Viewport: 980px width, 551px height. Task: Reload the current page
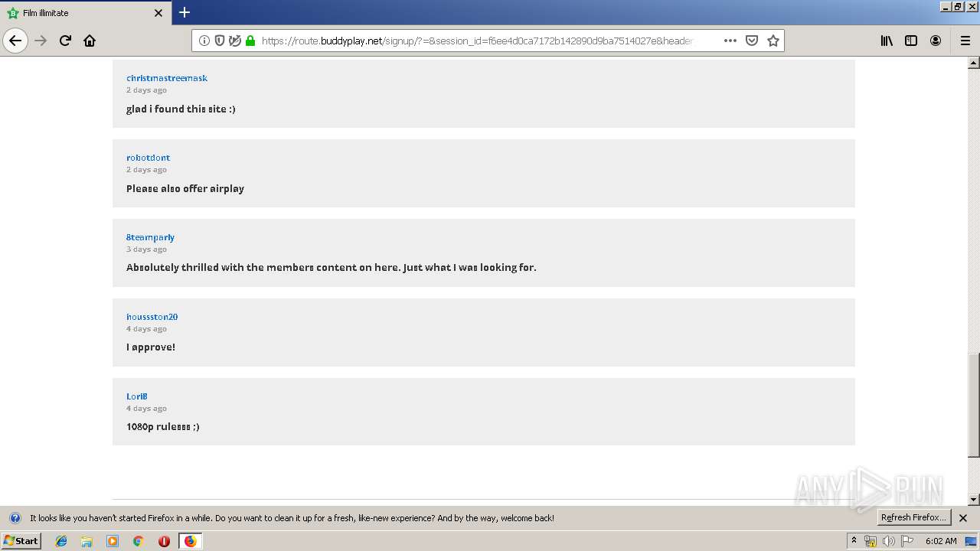(66, 41)
